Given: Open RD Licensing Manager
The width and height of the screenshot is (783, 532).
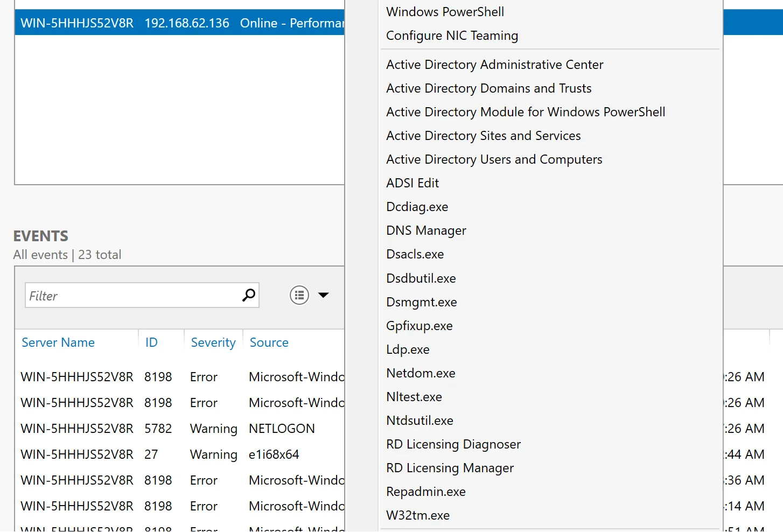Looking at the screenshot, I should click(450, 468).
